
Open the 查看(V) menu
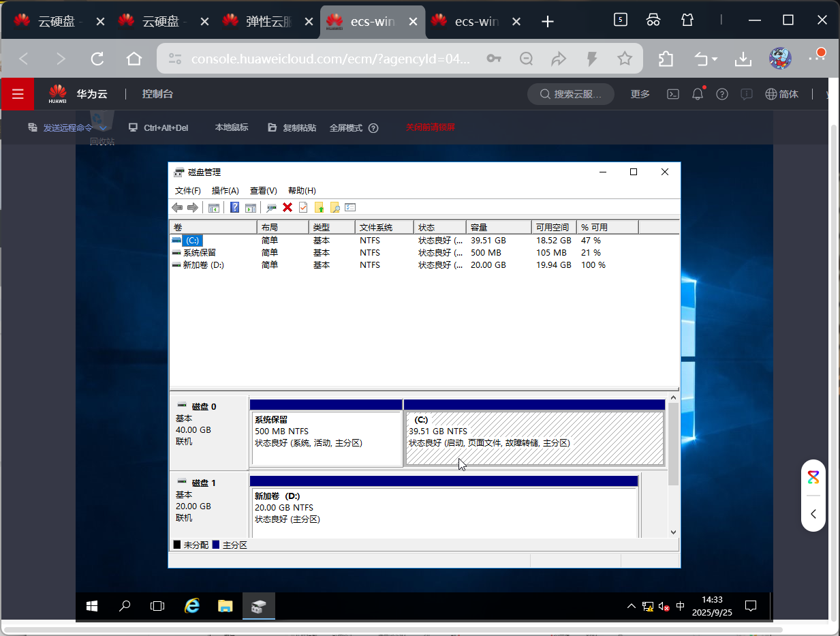point(264,191)
